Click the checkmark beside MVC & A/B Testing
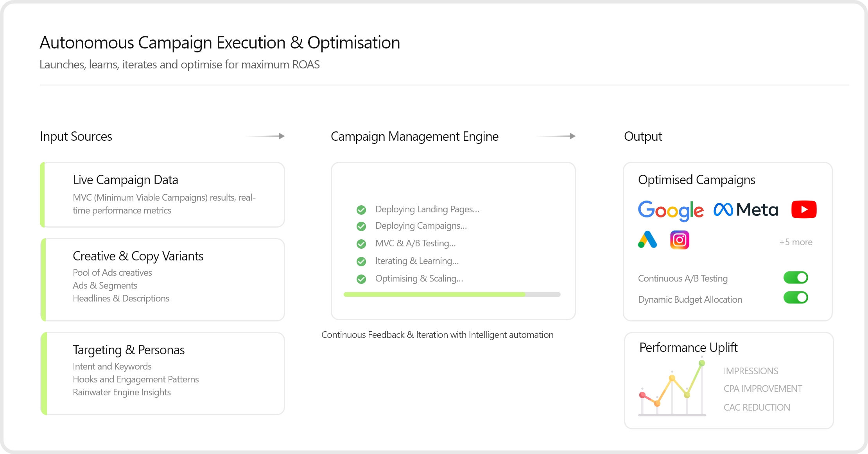The width and height of the screenshot is (868, 454). click(x=360, y=244)
